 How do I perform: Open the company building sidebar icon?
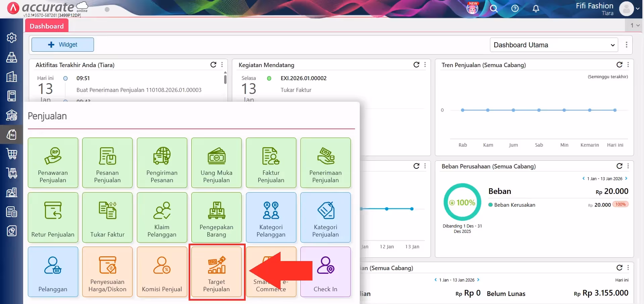(x=12, y=77)
